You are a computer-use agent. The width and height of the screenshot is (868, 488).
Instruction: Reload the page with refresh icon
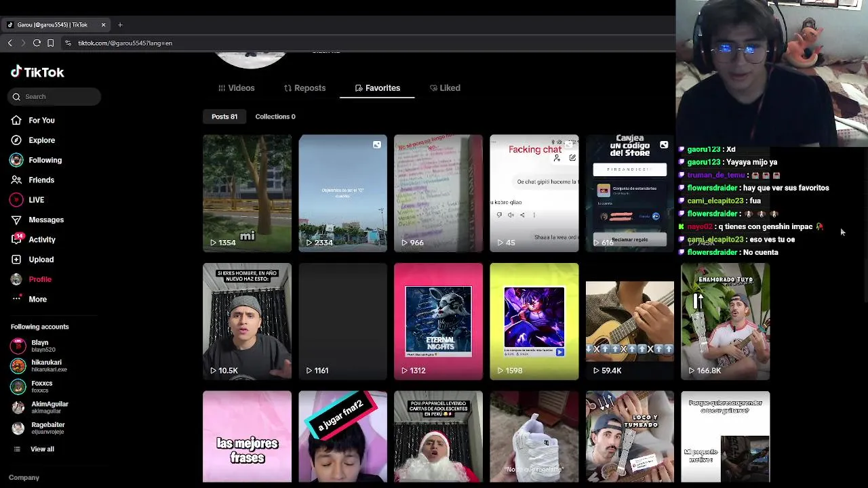[37, 43]
